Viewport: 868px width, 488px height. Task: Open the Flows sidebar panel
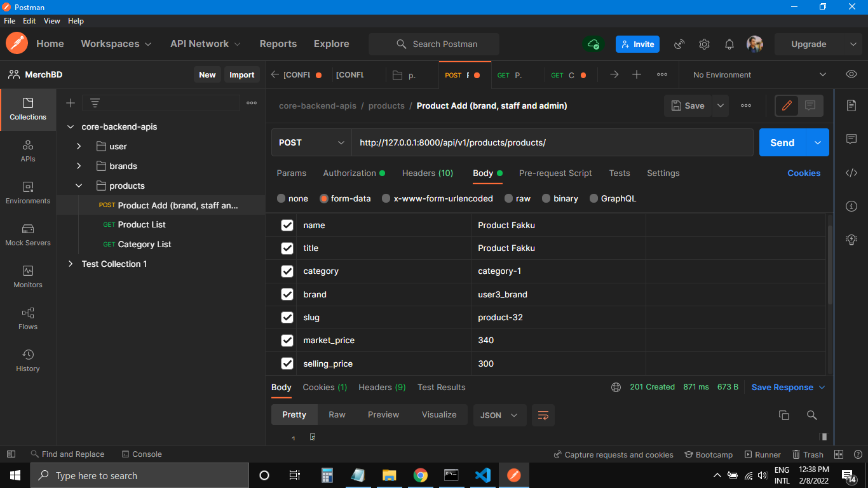[x=28, y=319]
